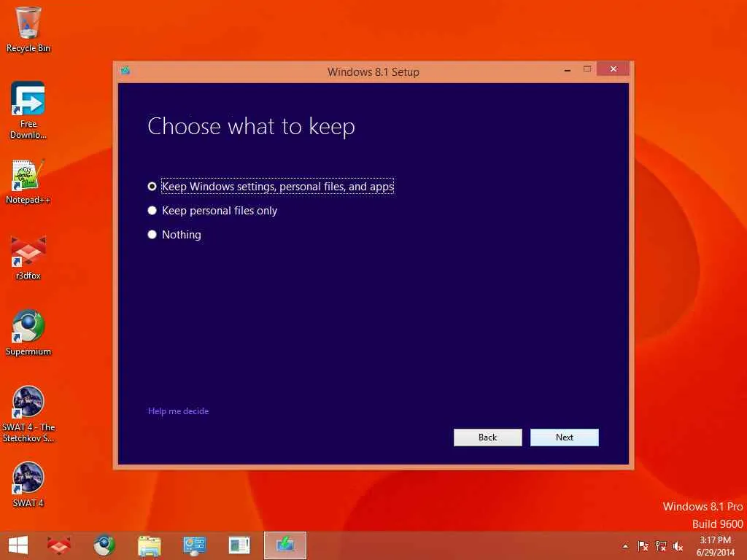The image size is (747, 560).
Task: Open the Windows Start button
Action: pyautogui.click(x=18, y=545)
